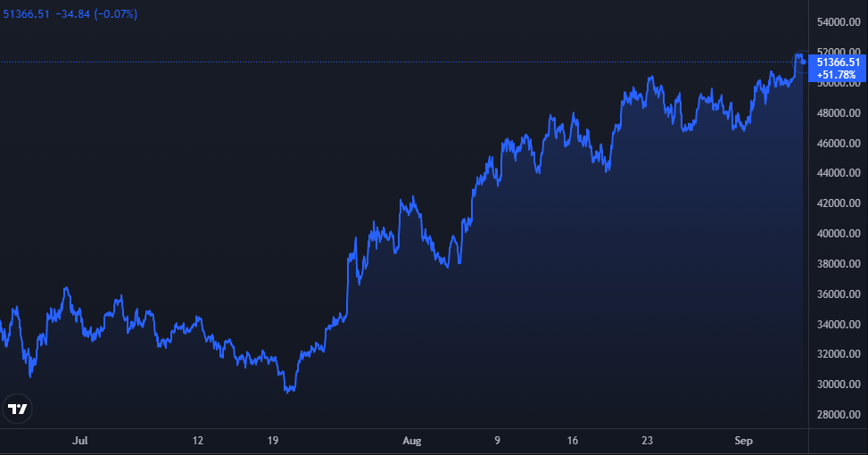
Task: Click the Sep label on time axis
Action: [x=743, y=441]
